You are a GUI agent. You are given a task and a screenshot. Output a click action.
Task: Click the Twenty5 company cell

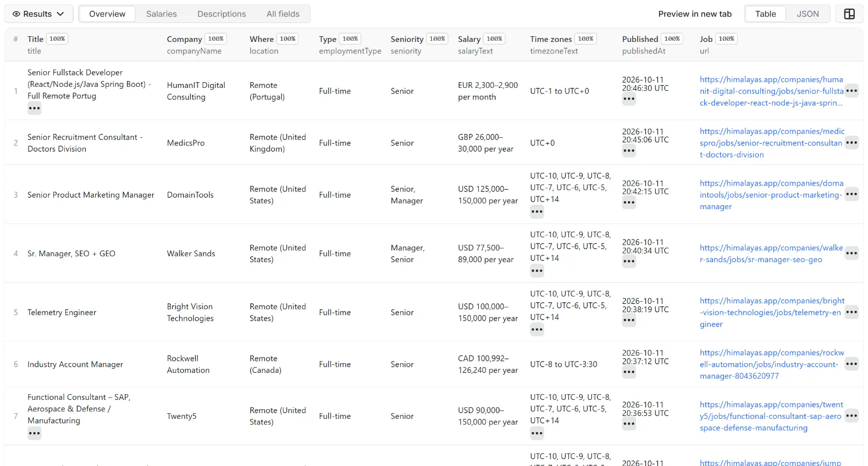pyautogui.click(x=181, y=415)
